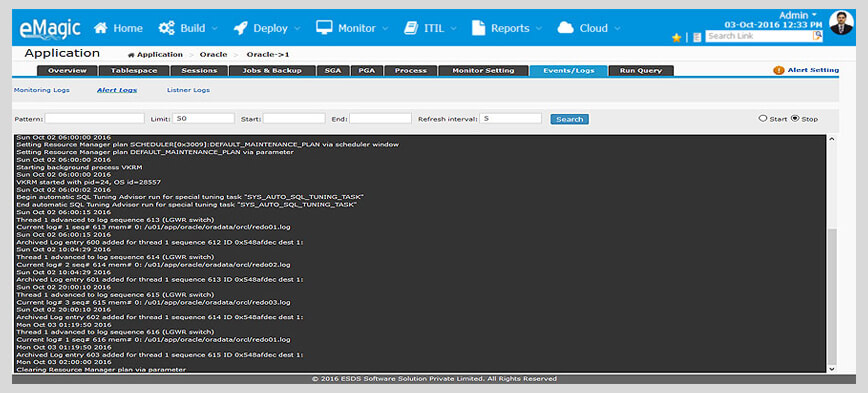The height and width of the screenshot is (393, 868).
Task: Click the date 03-Oct-2016 12:33 PM
Action: pyautogui.click(x=773, y=25)
